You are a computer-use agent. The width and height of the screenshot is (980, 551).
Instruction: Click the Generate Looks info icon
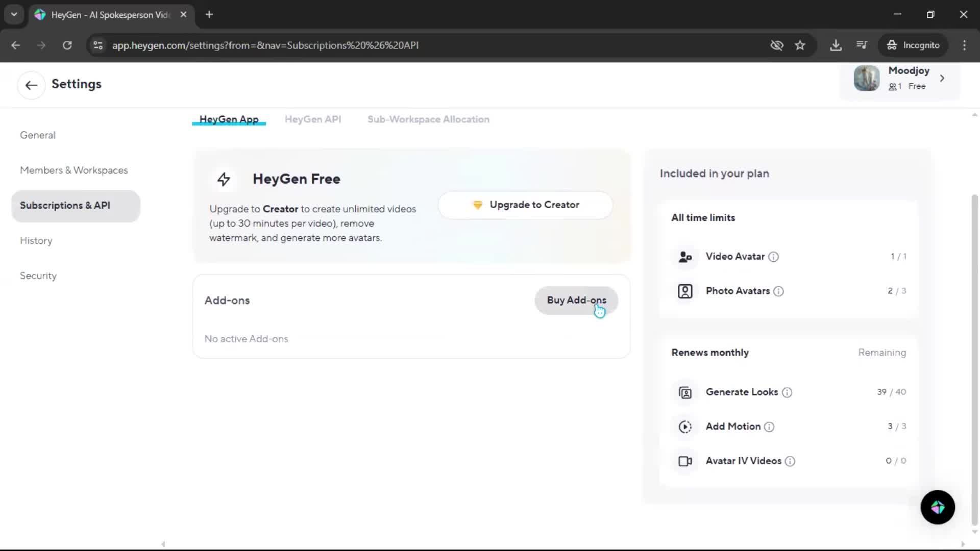(x=787, y=392)
